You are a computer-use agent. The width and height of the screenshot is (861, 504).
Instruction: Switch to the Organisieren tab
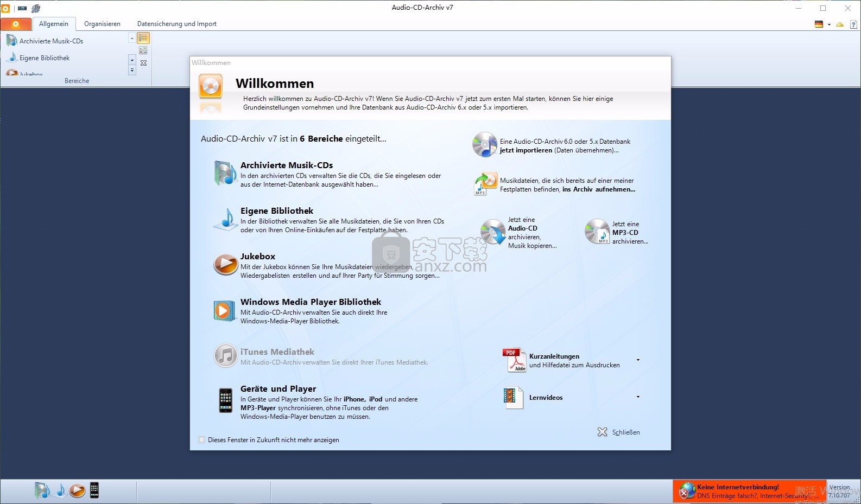click(102, 24)
